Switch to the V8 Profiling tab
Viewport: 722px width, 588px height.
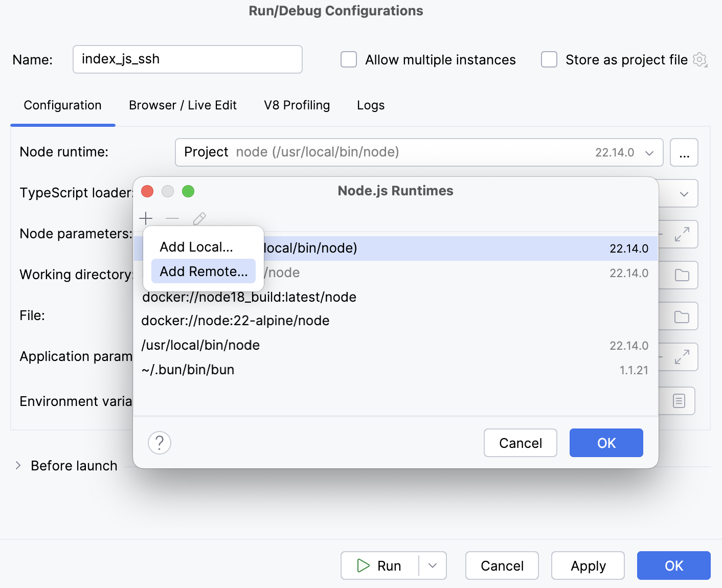pos(297,105)
